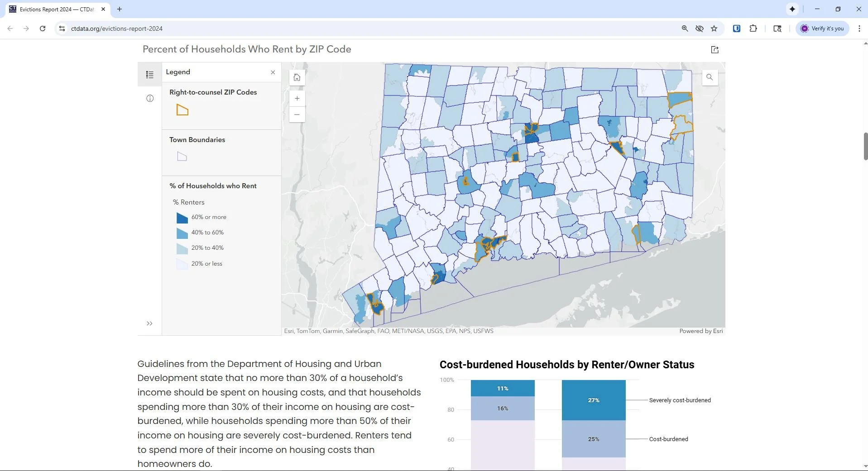Image resolution: width=868 pixels, height=471 pixels.
Task: Zoom in using the plus icon
Action: (x=297, y=99)
